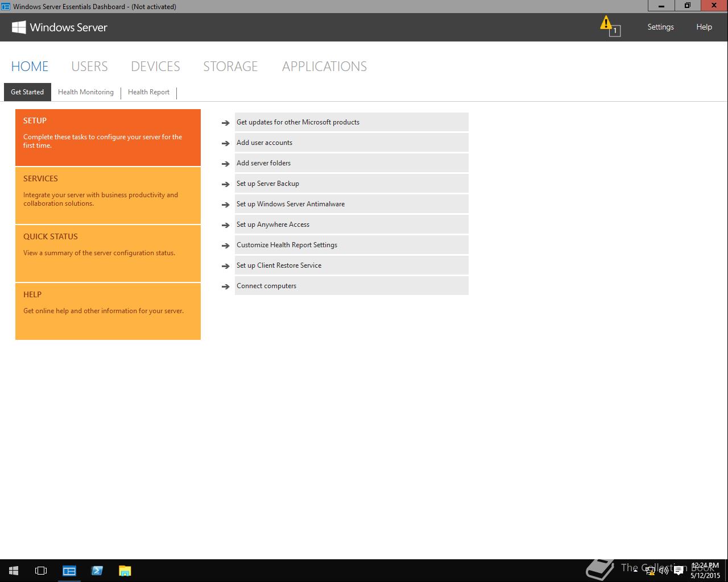The width and height of the screenshot is (728, 582).
Task: Switch to the DEVICES section
Action: pyautogui.click(x=155, y=66)
